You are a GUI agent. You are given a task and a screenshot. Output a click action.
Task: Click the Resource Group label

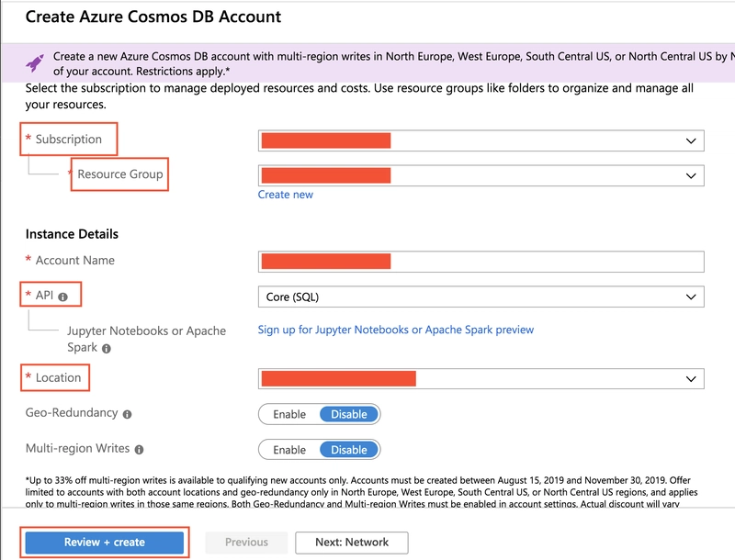120,174
